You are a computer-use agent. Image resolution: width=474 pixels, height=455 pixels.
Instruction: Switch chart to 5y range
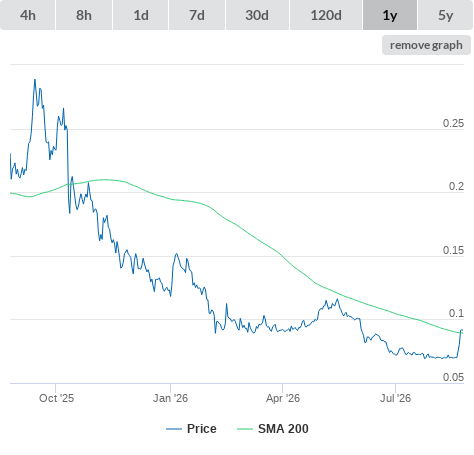click(x=446, y=15)
